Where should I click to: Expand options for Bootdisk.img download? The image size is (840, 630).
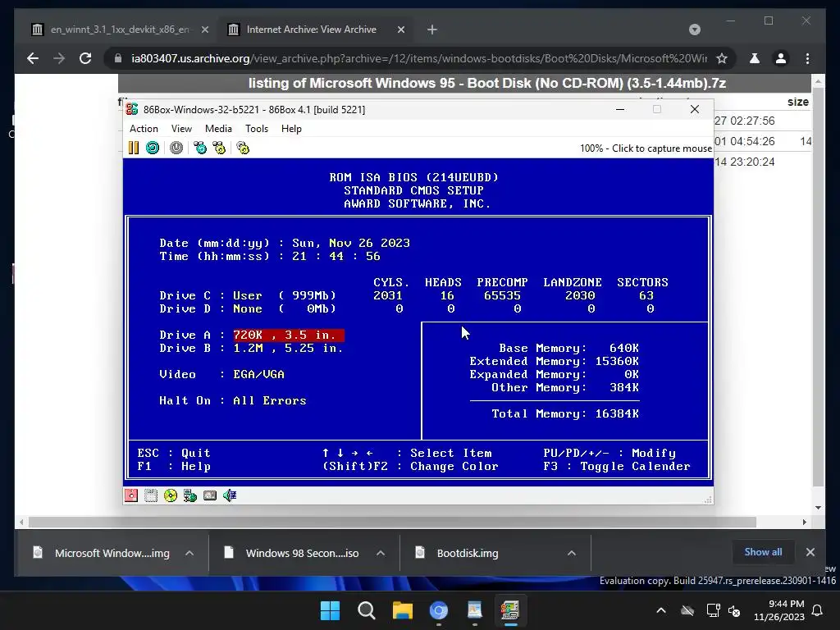pyautogui.click(x=572, y=554)
